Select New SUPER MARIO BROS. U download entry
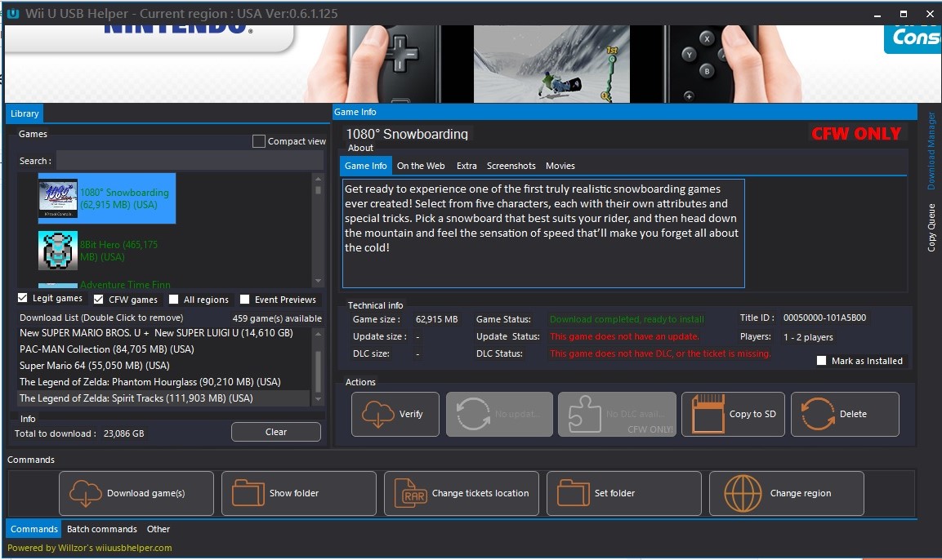This screenshot has width=942, height=560. [156, 332]
